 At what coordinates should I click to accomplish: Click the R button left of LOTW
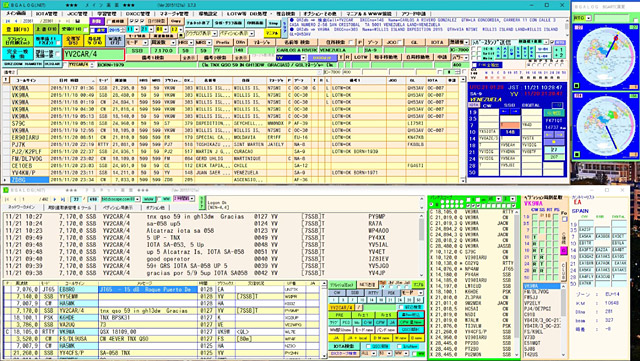pos(348,57)
